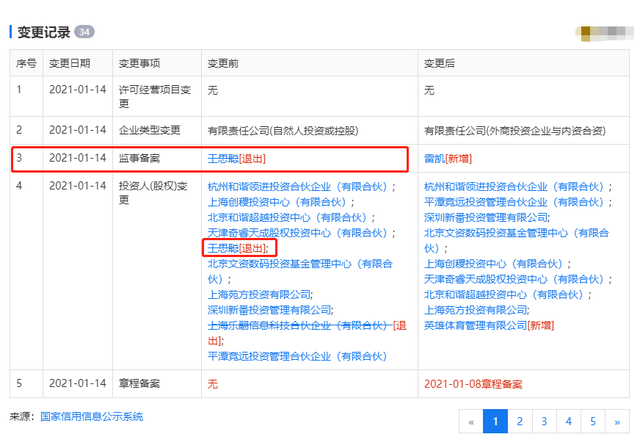This screenshot has width=640, height=448.
Task: Click the 序号 column header
Action: point(26,63)
